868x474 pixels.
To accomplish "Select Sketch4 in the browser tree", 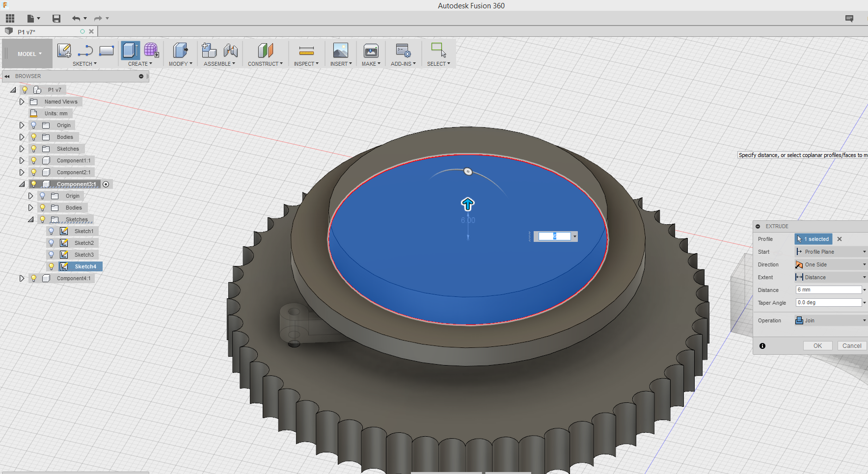I will pyautogui.click(x=85, y=266).
